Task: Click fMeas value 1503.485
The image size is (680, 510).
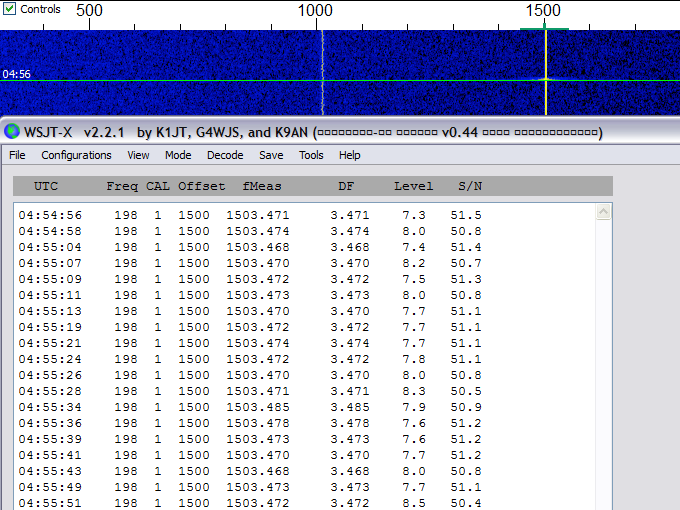Action: pos(258,407)
